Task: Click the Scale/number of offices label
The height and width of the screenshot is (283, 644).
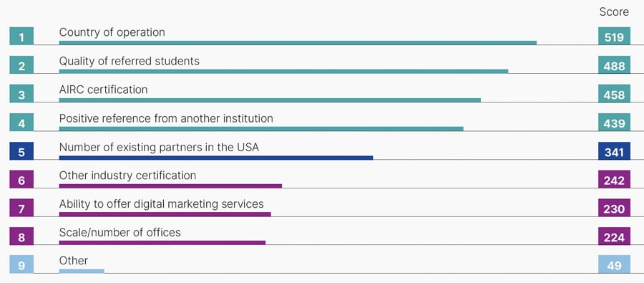Action: click(120, 232)
